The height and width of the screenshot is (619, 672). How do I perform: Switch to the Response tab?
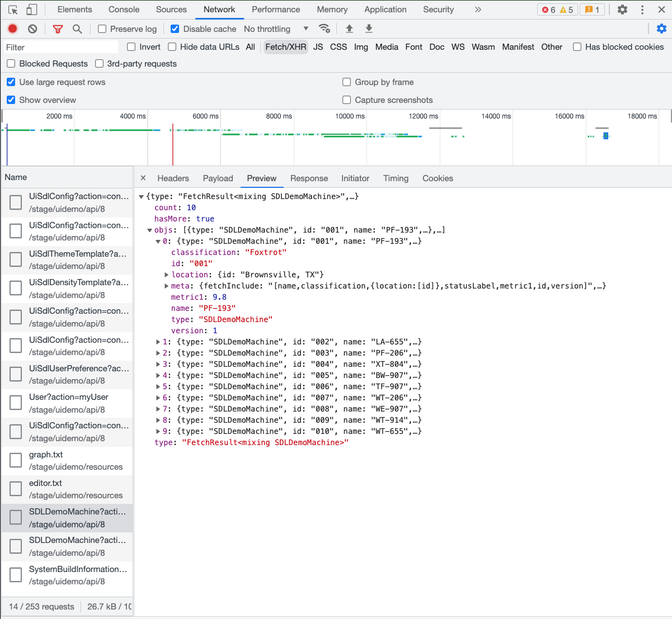(x=309, y=178)
